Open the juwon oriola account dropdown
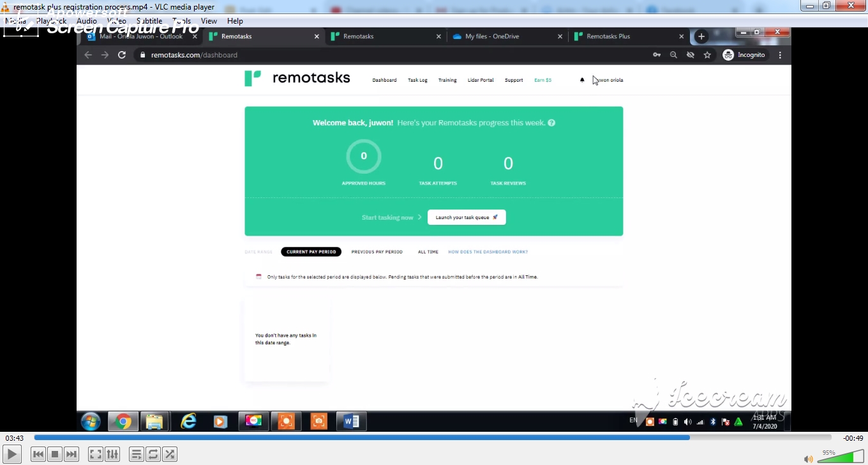This screenshot has height=465, width=868. (608, 80)
